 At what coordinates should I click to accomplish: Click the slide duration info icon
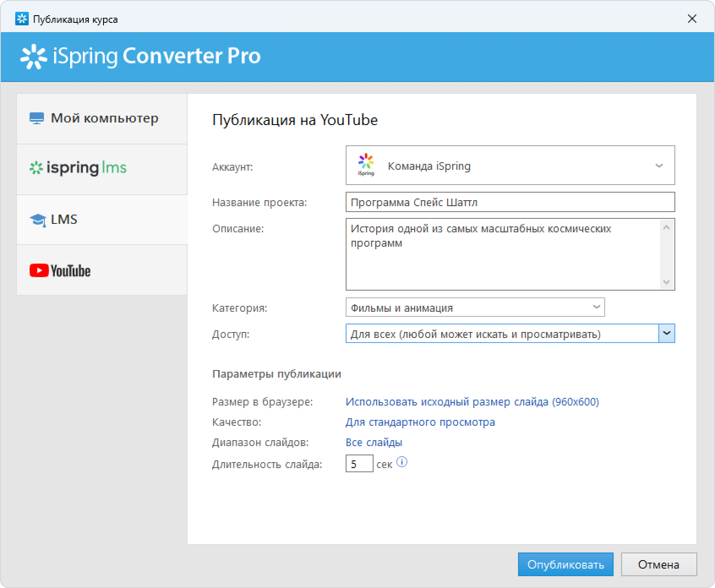pos(402,462)
